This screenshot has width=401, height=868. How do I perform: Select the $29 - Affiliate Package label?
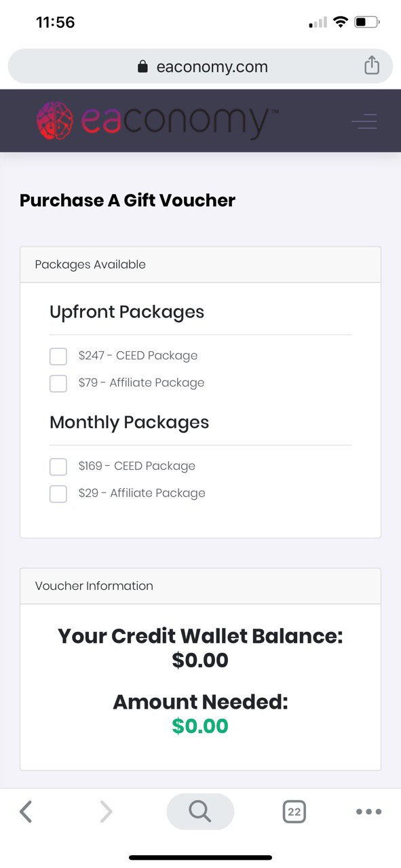coord(142,493)
